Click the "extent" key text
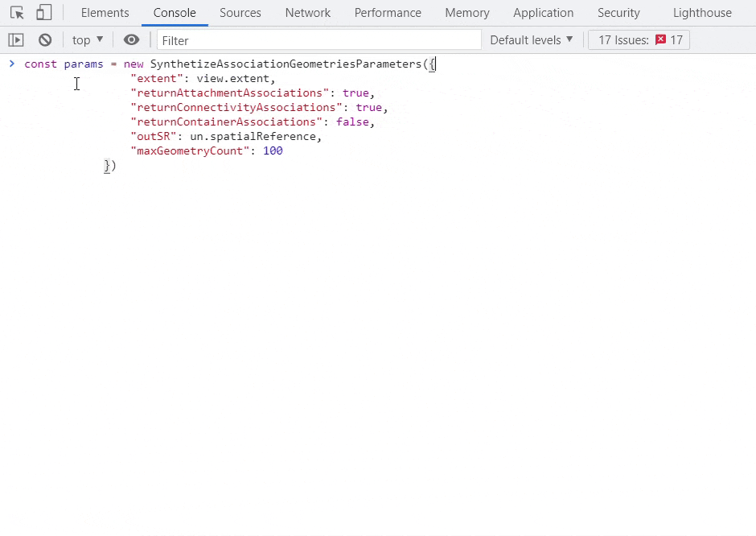This screenshot has height=536, width=756. [x=157, y=79]
